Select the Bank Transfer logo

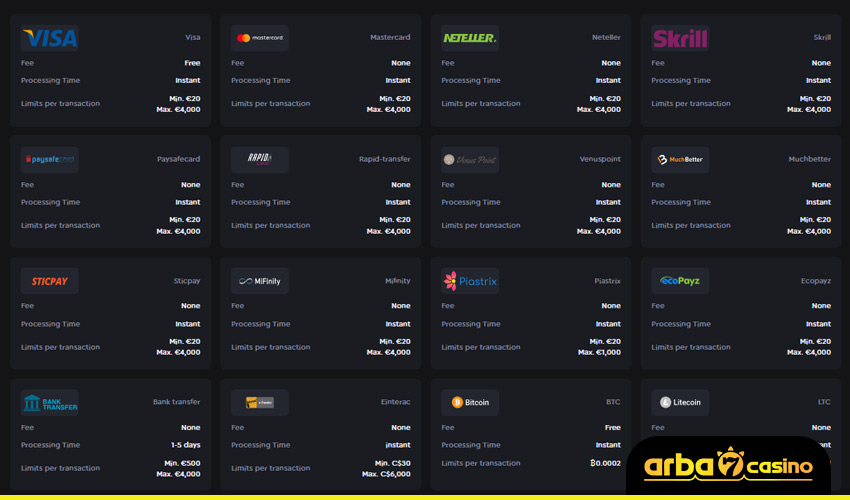[49, 402]
